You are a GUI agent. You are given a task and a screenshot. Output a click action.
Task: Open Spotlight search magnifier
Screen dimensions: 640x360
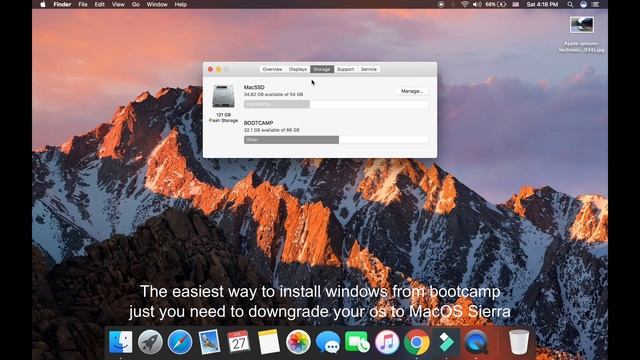570,4
